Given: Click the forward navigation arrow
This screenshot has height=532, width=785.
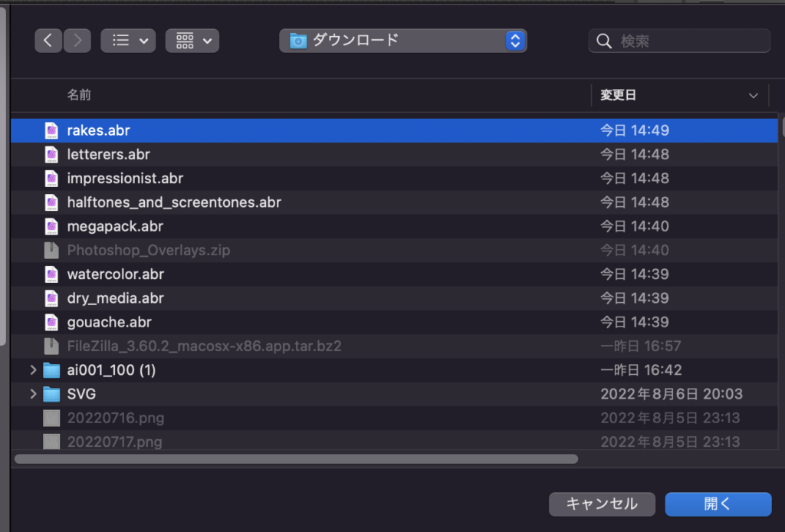Looking at the screenshot, I should pyautogui.click(x=77, y=41).
